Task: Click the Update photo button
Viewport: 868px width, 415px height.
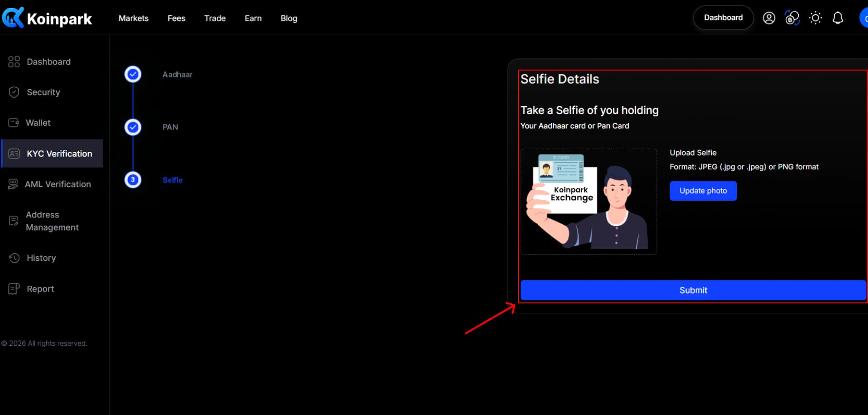Action: (703, 191)
